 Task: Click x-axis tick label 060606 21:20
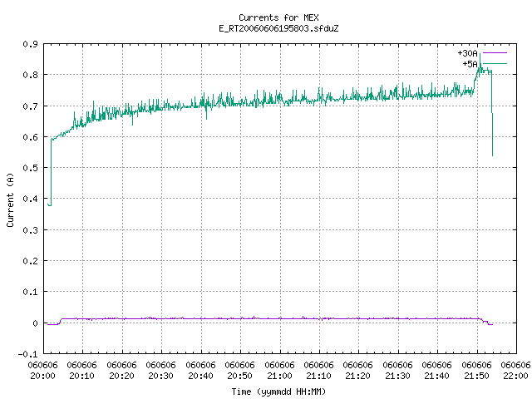click(x=358, y=371)
